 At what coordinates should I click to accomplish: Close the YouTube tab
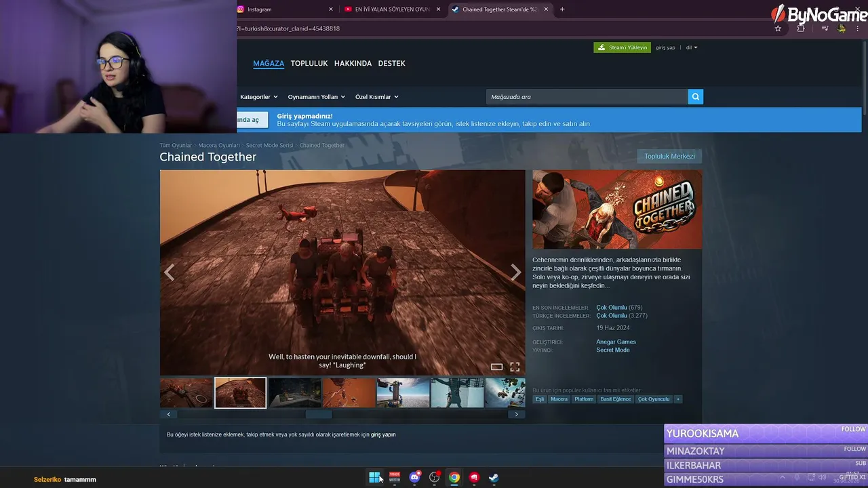pyautogui.click(x=438, y=9)
